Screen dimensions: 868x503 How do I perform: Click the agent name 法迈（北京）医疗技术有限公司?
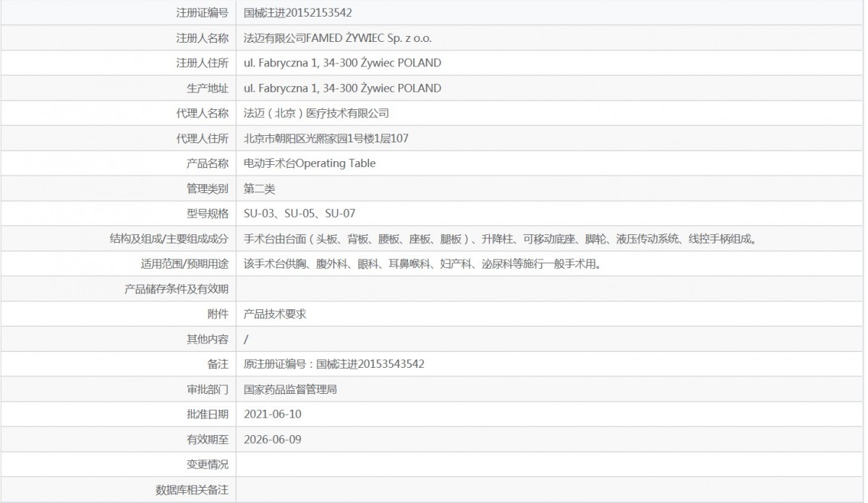[316, 113]
